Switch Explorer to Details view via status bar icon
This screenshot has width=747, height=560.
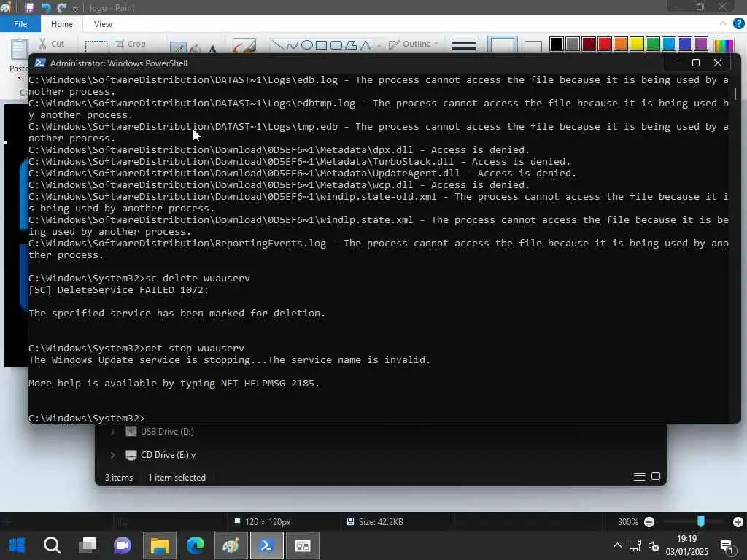pyautogui.click(x=639, y=477)
